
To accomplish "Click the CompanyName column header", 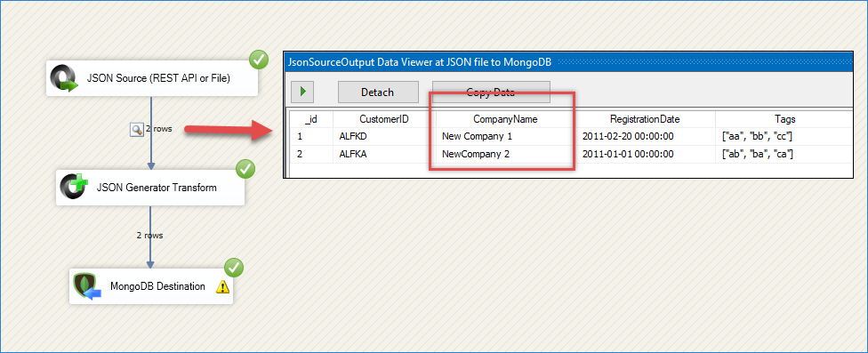I will coord(505,119).
